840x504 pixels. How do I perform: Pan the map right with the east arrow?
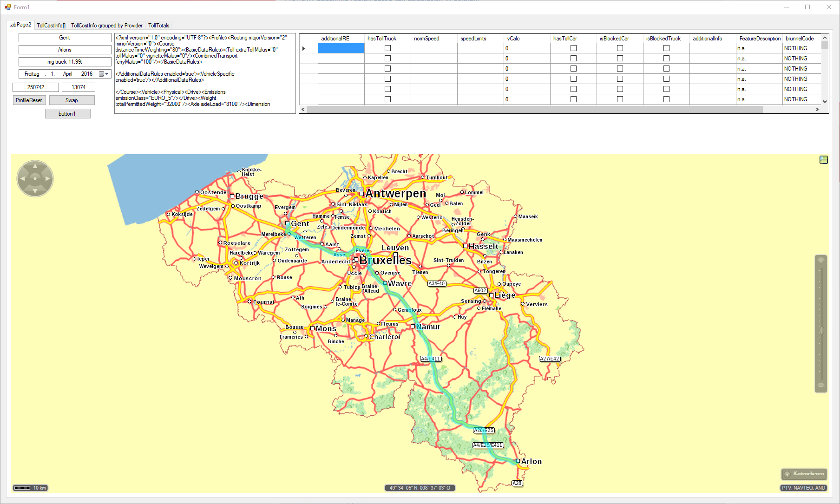(47, 178)
